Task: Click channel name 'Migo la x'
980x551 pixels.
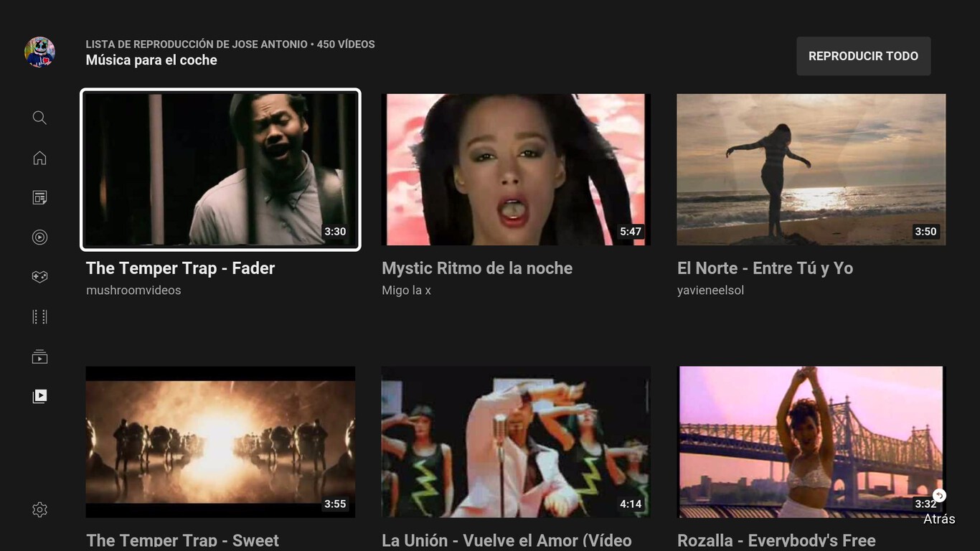Action: tap(406, 291)
